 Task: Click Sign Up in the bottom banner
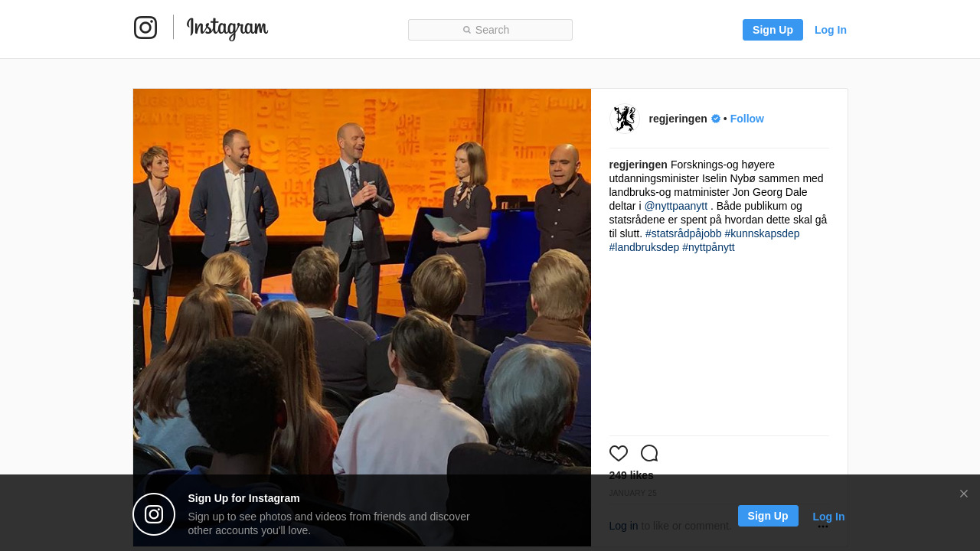pos(768,516)
